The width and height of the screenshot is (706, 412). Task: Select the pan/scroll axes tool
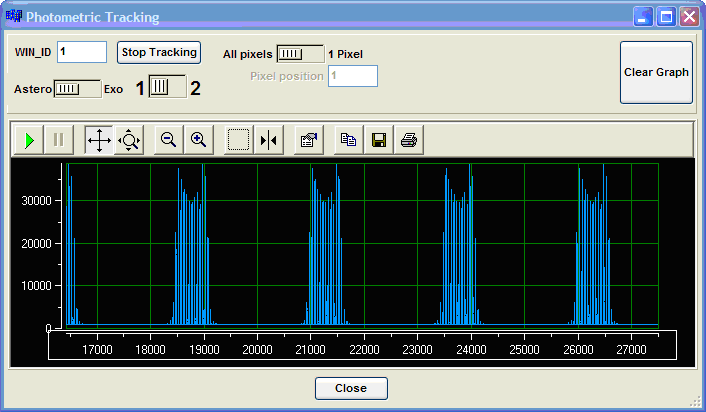click(x=99, y=141)
